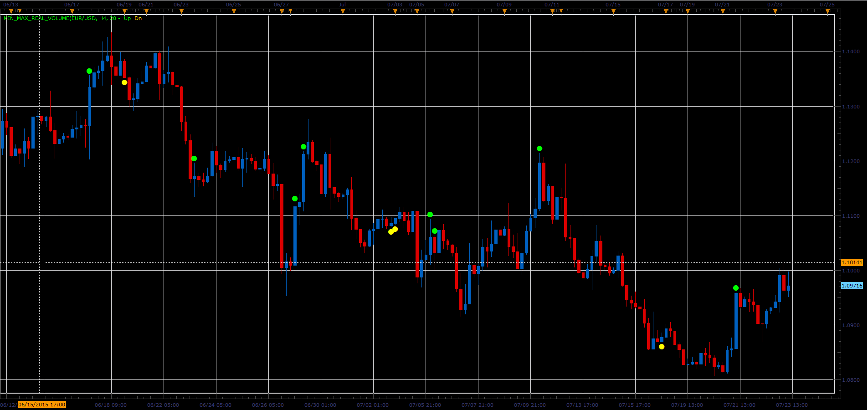
Task: Click the 07/07 21:00 bottom time label
Action: coord(478,405)
